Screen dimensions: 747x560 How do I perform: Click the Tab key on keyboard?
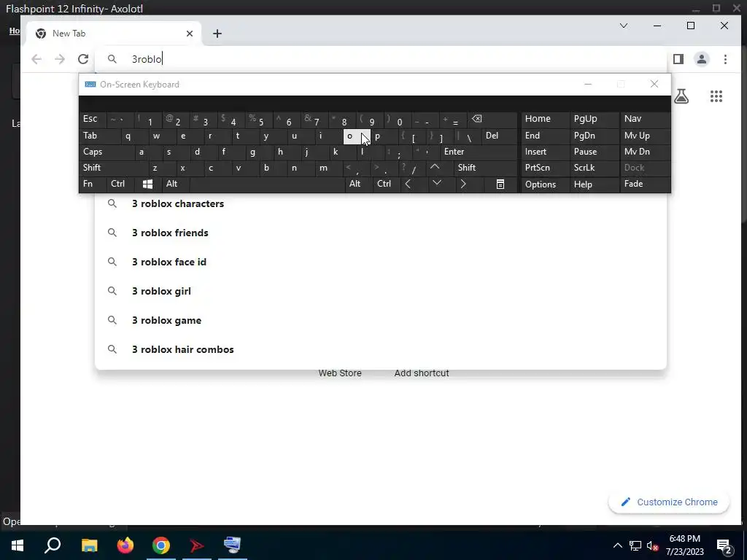point(99,136)
